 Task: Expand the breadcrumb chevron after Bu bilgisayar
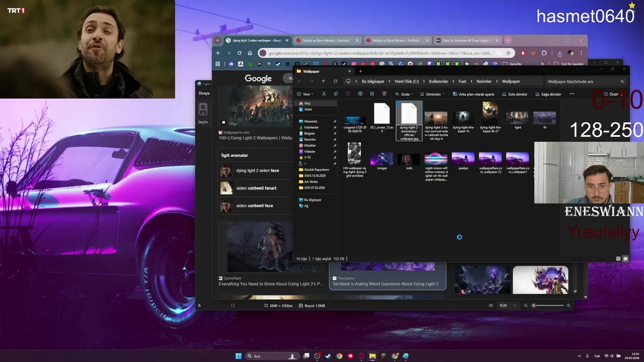(x=389, y=81)
